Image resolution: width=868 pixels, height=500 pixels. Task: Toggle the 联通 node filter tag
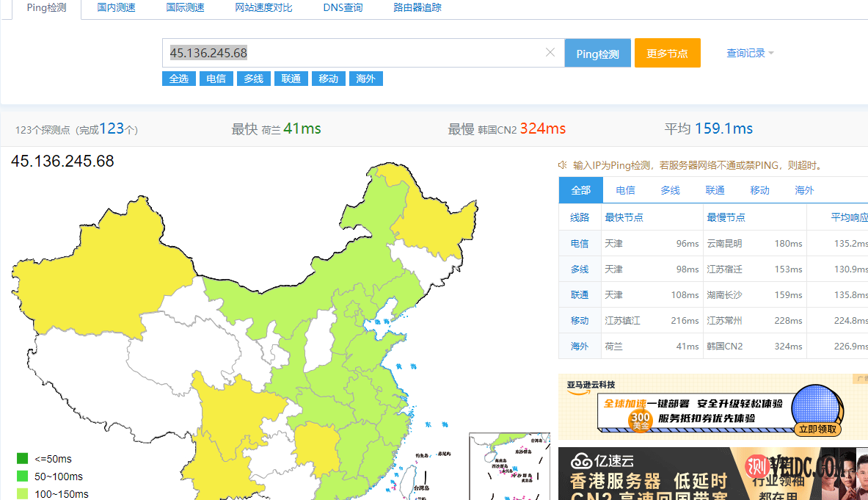click(x=291, y=79)
